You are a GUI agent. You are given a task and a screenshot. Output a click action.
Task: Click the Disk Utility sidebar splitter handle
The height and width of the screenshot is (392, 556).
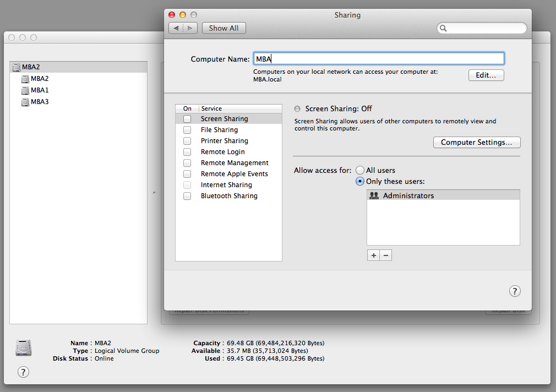pyautogui.click(x=154, y=193)
